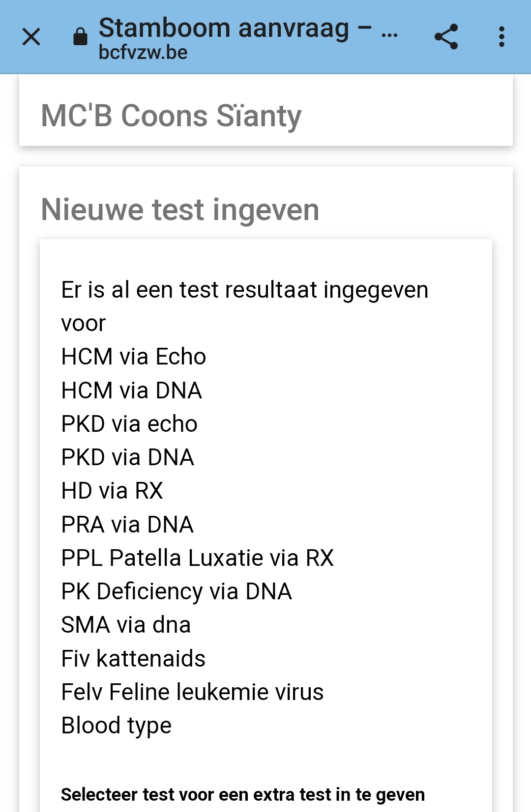Tap the PRA via DNA entry
531x812 pixels.
click(127, 525)
